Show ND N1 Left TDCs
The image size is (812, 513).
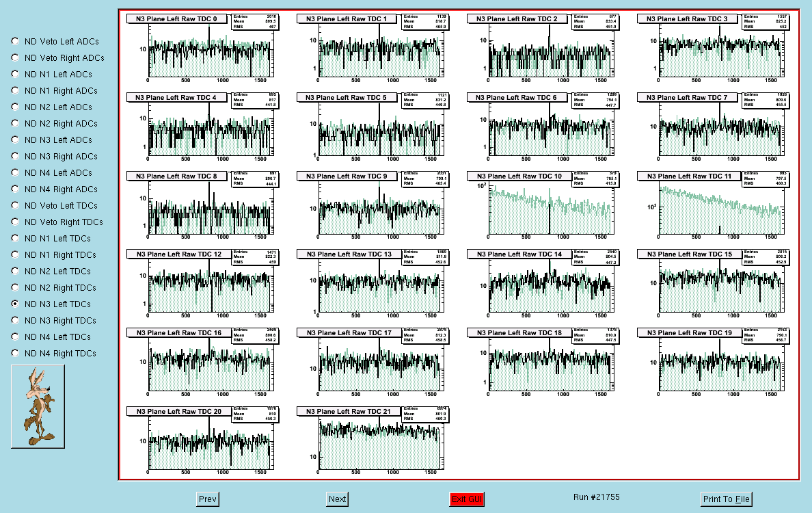(x=15, y=238)
